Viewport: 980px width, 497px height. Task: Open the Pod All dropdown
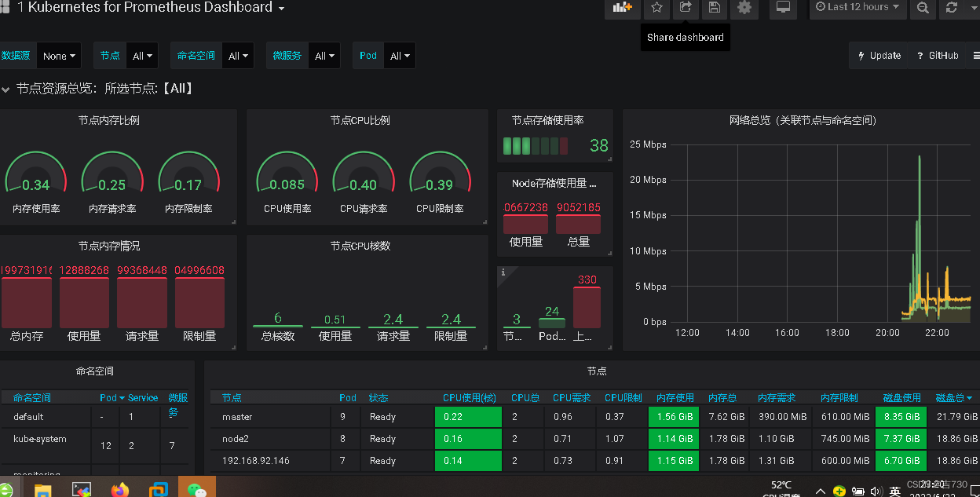tap(400, 56)
